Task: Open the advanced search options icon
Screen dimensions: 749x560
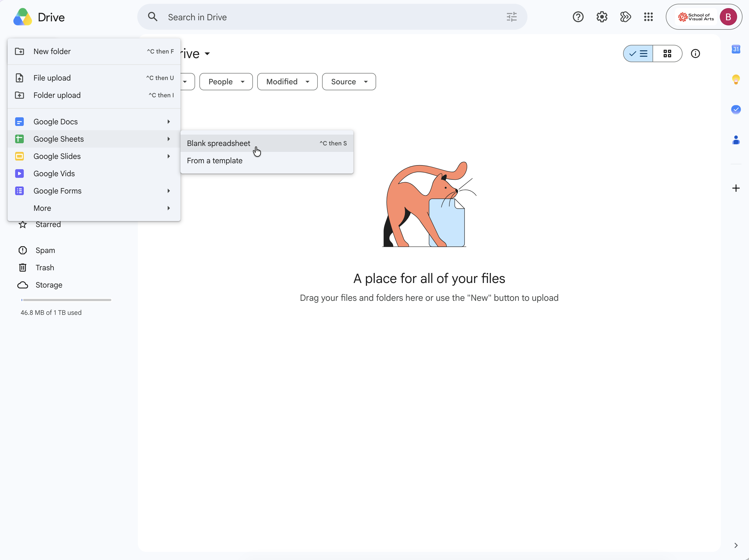Action: coord(511,17)
